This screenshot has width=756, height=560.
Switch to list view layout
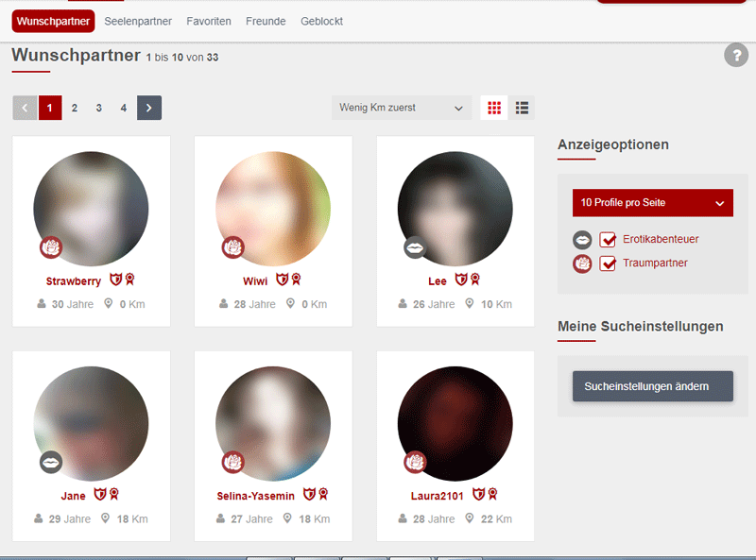pyautogui.click(x=522, y=108)
